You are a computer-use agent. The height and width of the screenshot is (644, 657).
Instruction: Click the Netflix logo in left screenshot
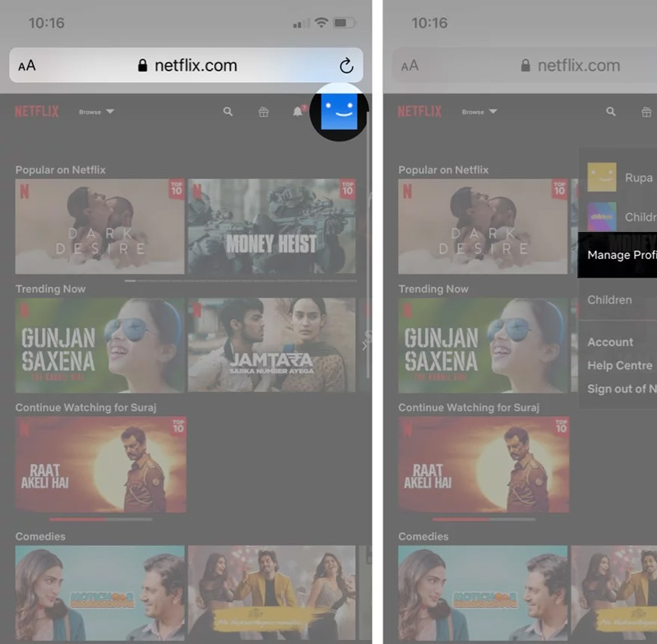pyautogui.click(x=37, y=112)
